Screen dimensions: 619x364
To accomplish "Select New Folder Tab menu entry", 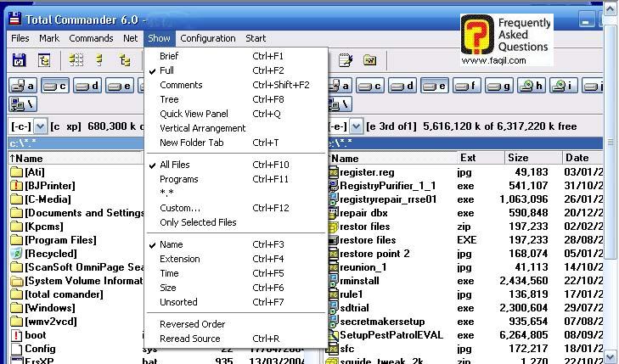I will [191, 143].
